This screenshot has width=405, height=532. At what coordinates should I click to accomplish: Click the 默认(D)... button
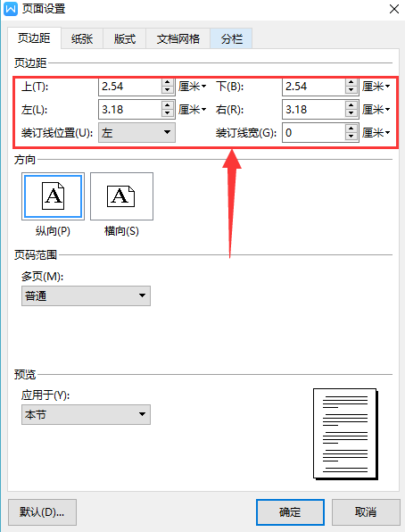(x=42, y=512)
